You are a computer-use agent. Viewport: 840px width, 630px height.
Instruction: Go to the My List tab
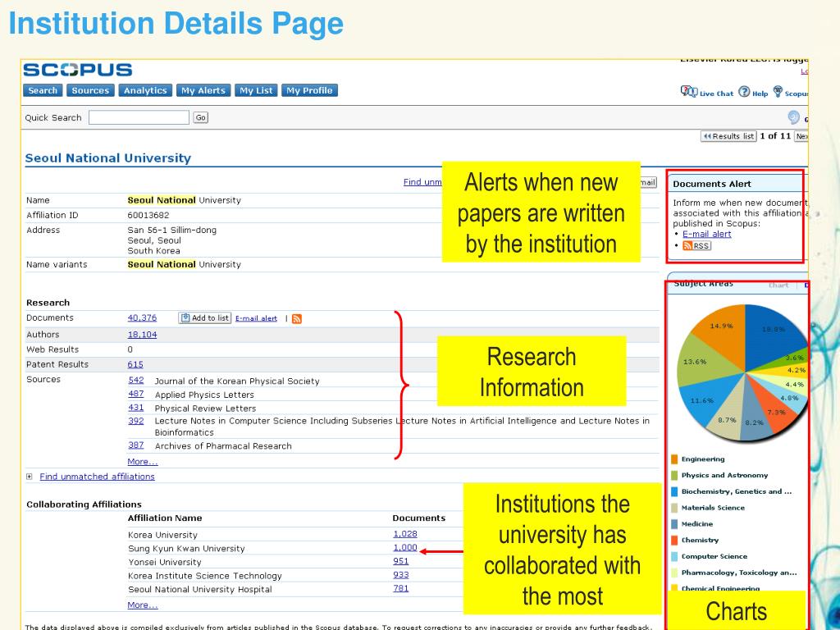[256, 90]
